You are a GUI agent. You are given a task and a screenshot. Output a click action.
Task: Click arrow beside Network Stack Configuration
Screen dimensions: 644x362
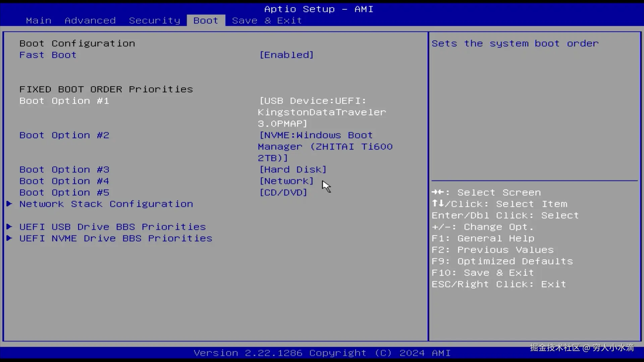9,204
